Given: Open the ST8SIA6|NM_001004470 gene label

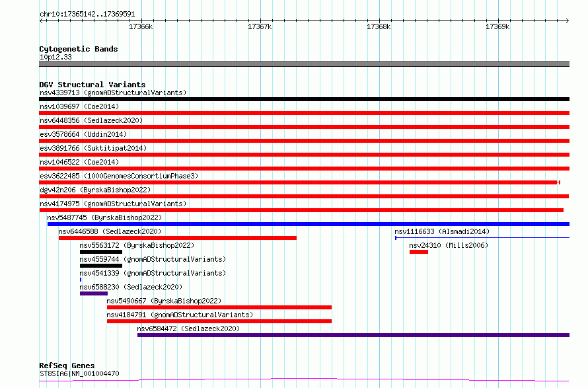Looking at the screenshot, I should [x=79, y=374].
